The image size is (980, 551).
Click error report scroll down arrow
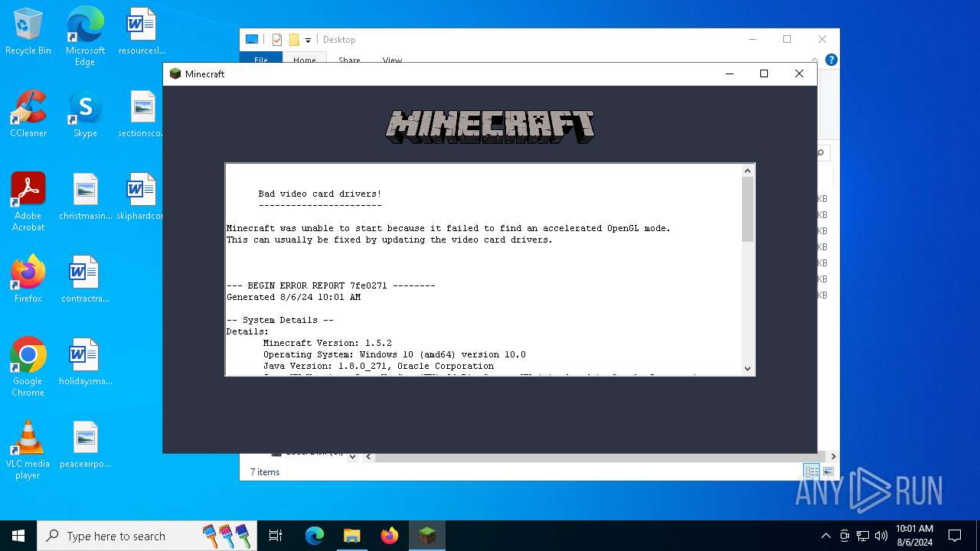point(748,368)
